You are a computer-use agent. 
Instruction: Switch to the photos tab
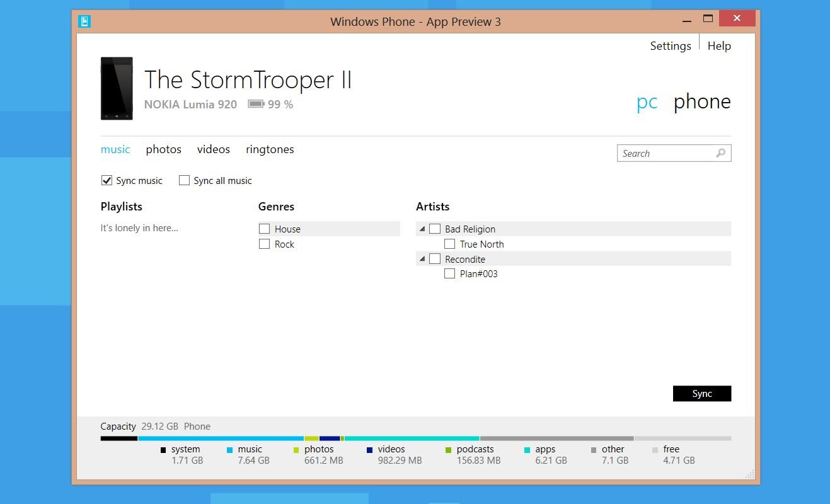click(163, 149)
